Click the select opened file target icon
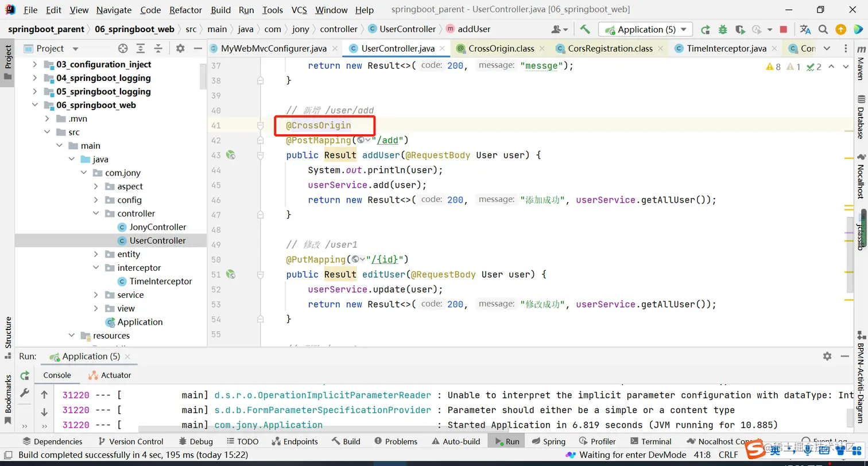 (123, 49)
